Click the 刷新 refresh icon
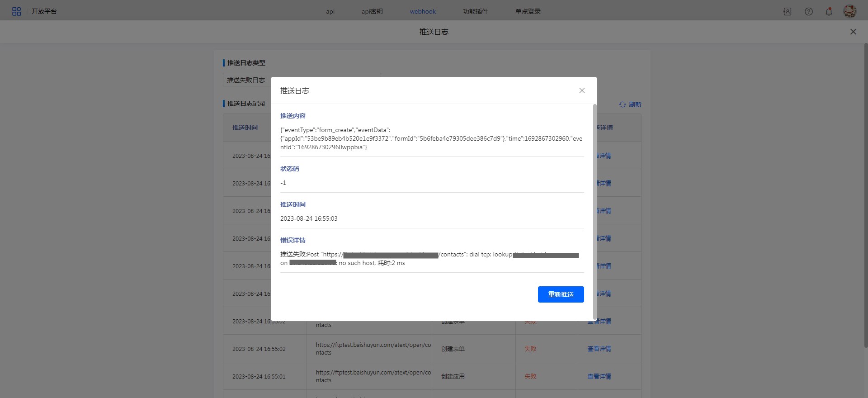This screenshot has width=868, height=398. tap(623, 104)
